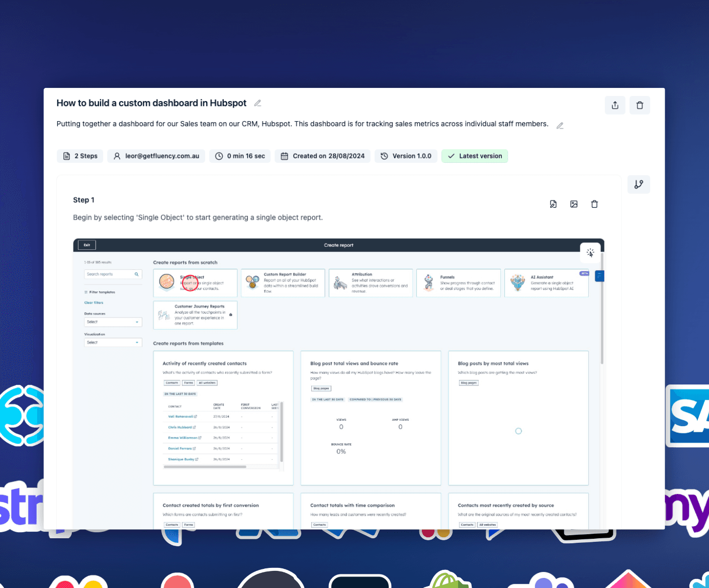This screenshot has width=709, height=588.
Task: Click the 'Step 1' heading
Action: pos(83,200)
